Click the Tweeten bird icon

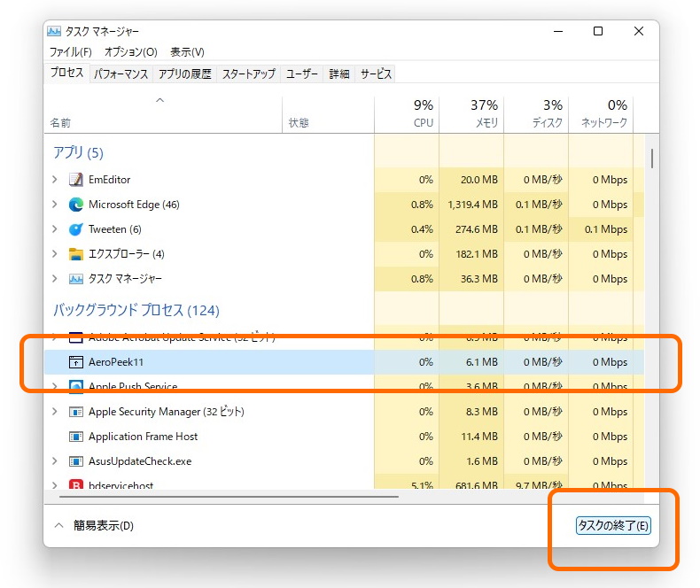pos(76,229)
